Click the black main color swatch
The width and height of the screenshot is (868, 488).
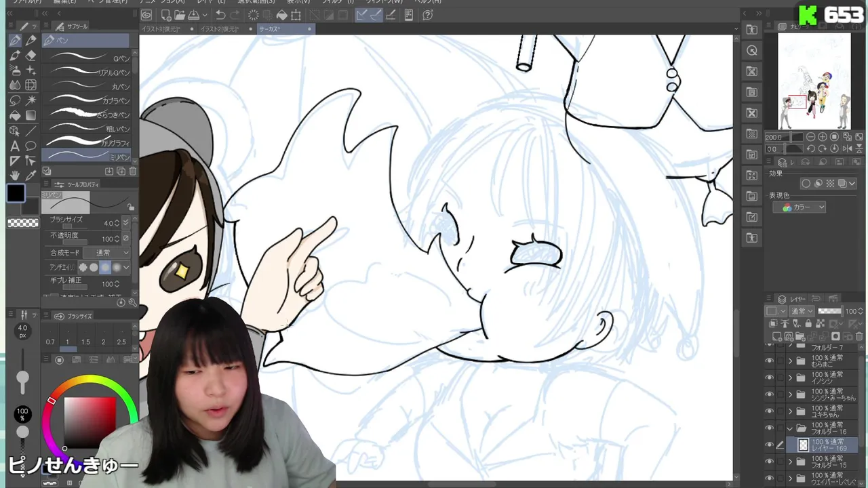[x=16, y=194]
